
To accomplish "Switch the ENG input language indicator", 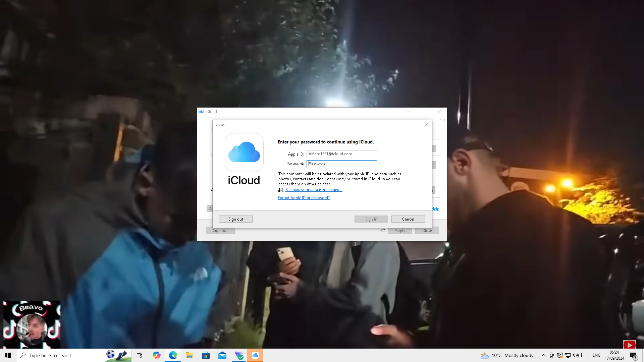I will click(596, 355).
